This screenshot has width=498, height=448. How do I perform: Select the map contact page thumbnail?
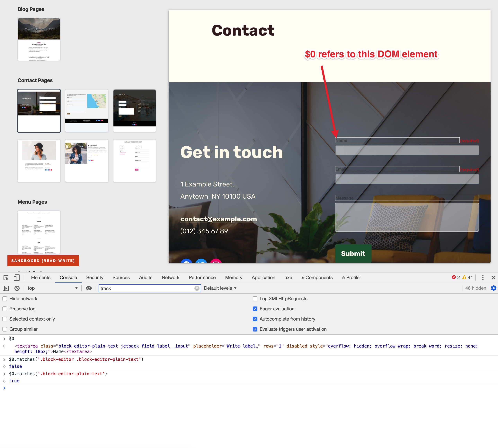tap(86, 111)
